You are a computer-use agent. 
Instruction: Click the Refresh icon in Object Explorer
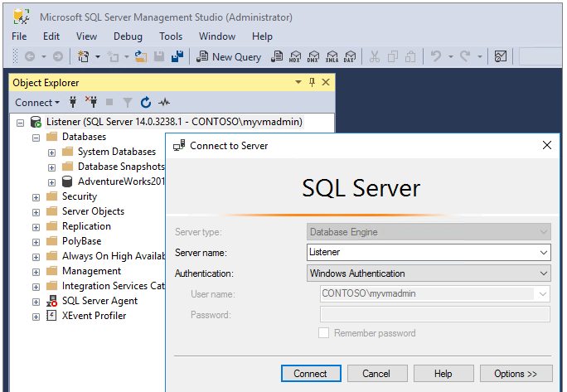pos(146,102)
